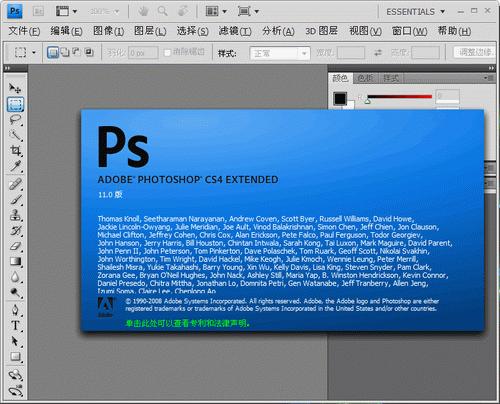Open the 选择(S) menu

click(x=192, y=31)
